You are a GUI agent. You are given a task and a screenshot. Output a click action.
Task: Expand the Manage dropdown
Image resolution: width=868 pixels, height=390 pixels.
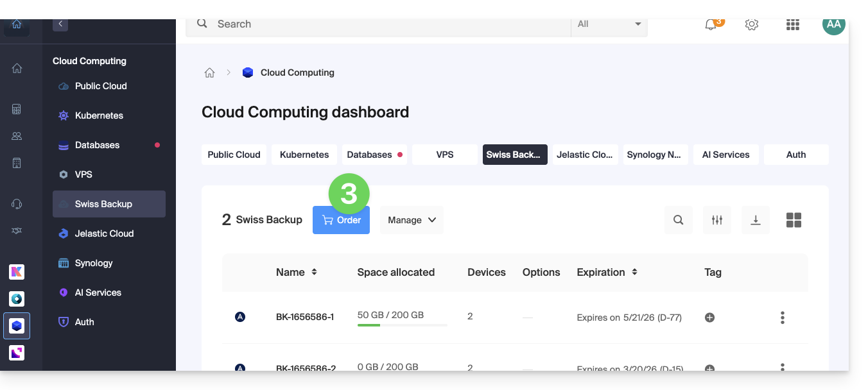(x=412, y=220)
